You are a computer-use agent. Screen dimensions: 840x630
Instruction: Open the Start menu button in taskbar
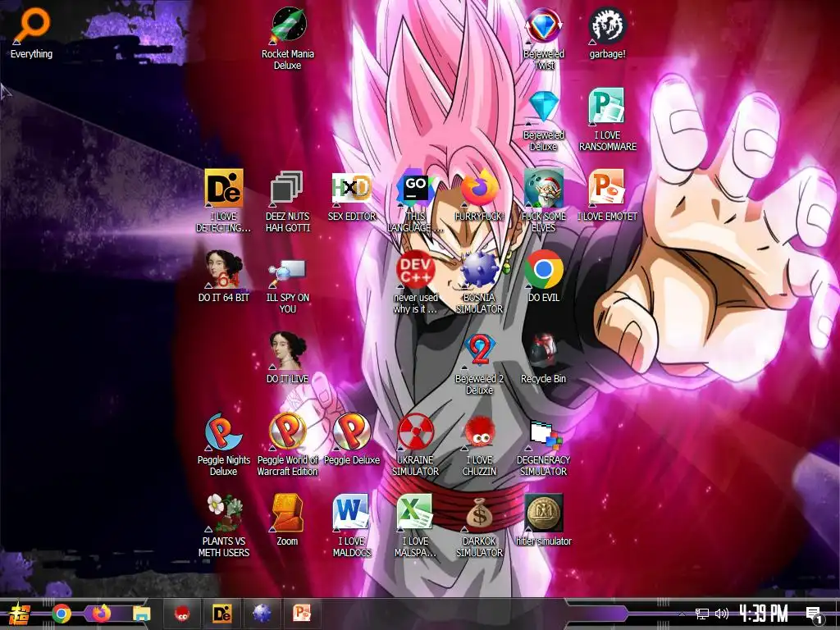point(20,614)
